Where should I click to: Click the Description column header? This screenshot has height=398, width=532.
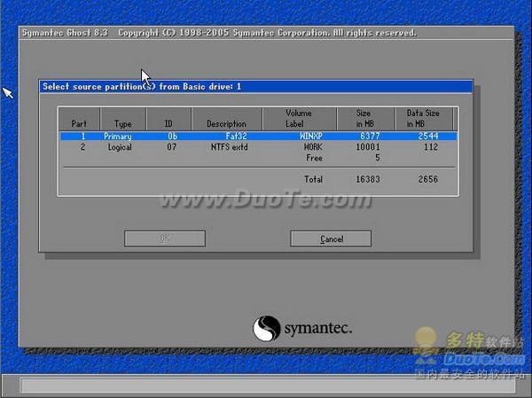pos(227,119)
